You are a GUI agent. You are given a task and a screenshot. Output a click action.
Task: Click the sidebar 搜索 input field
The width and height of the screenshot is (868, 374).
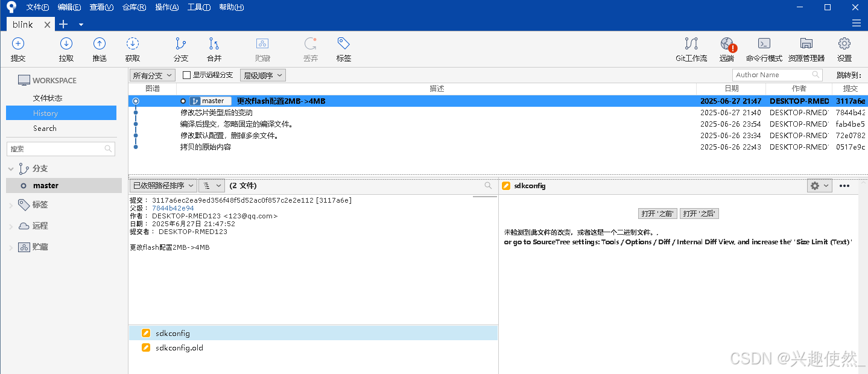click(60, 148)
